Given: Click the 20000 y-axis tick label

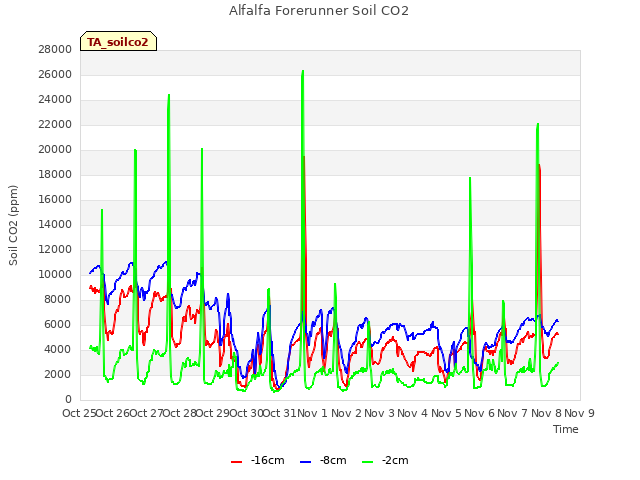Looking at the screenshot, I should [x=55, y=149].
